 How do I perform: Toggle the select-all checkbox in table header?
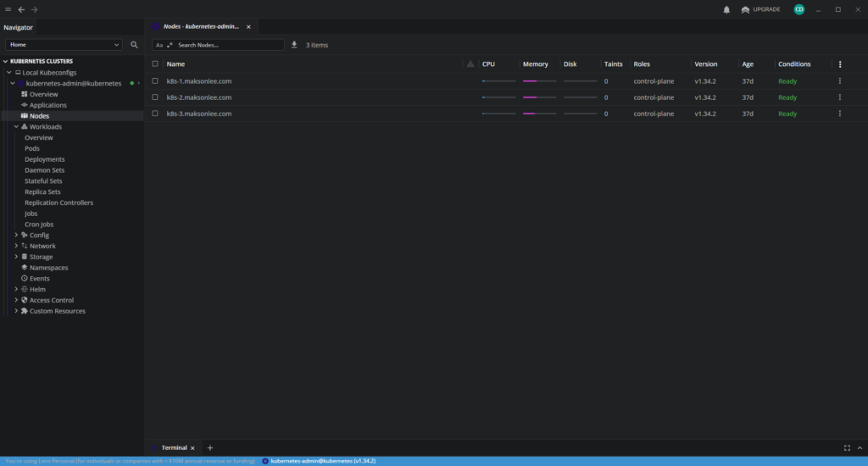[155, 64]
